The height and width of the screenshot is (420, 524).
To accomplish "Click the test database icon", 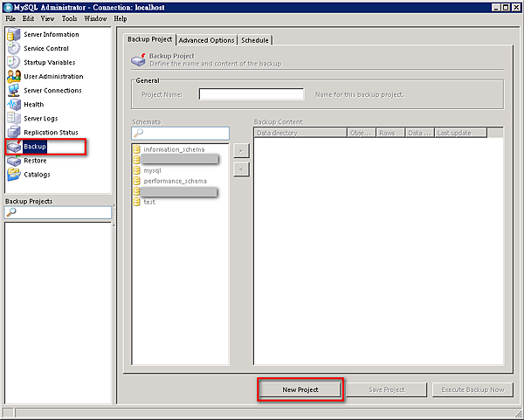I will pos(136,202).
